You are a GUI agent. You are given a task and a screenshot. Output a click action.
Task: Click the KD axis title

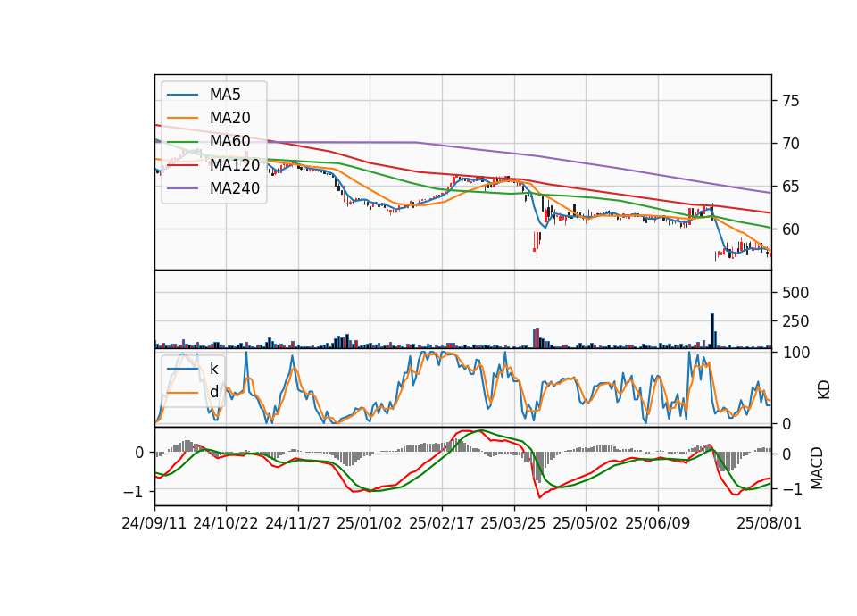824,390
